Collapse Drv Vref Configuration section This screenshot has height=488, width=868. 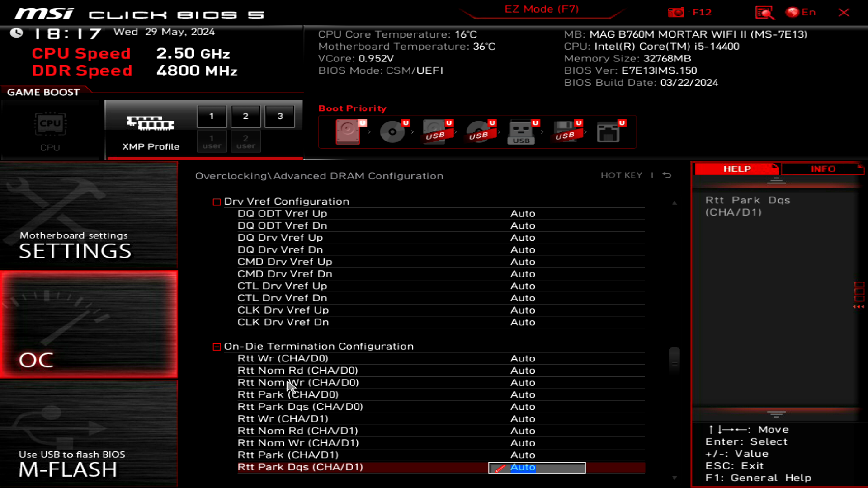217,202
